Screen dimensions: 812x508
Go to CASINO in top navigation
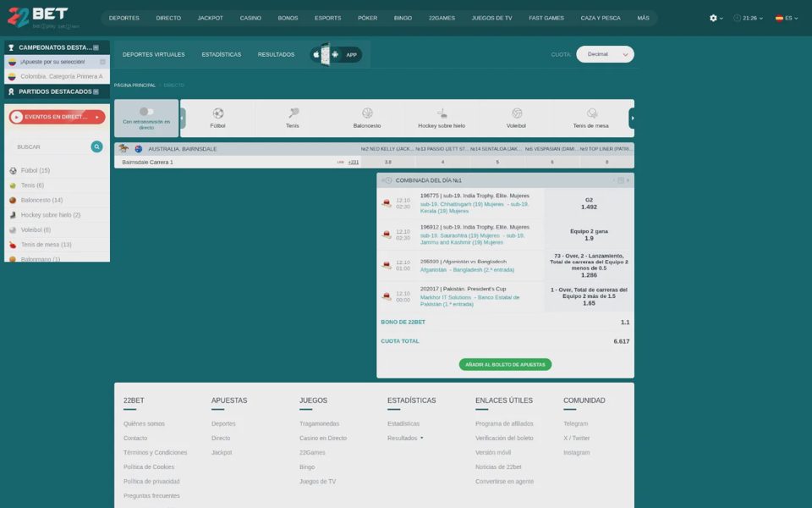pos(250,18)
